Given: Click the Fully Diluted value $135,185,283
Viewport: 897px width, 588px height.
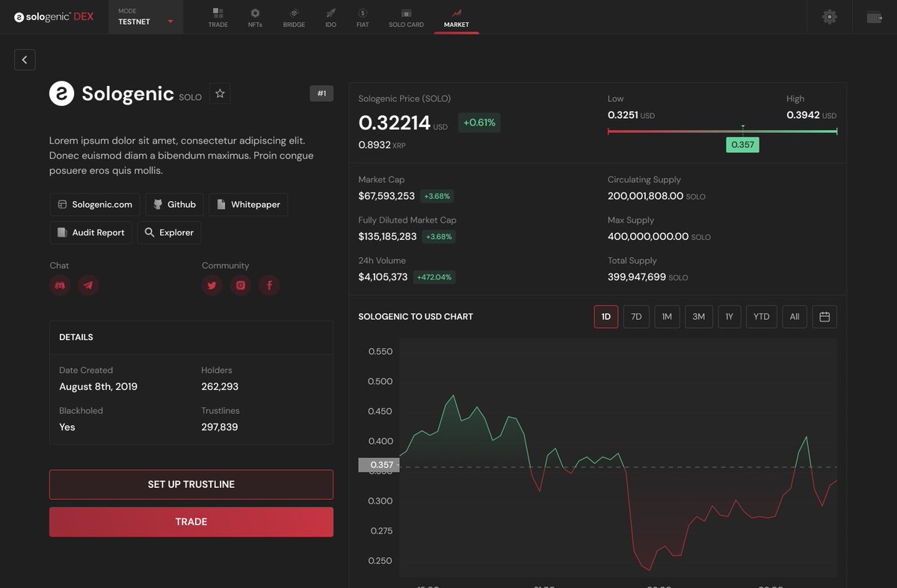Looking at the screenshot, I should (388, 236).
